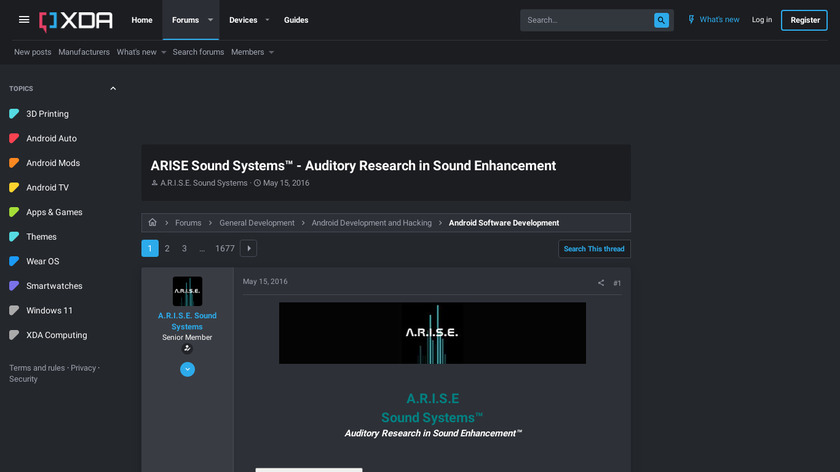
Task: Open the hamburger menu icon
Action: pos(24,20)
